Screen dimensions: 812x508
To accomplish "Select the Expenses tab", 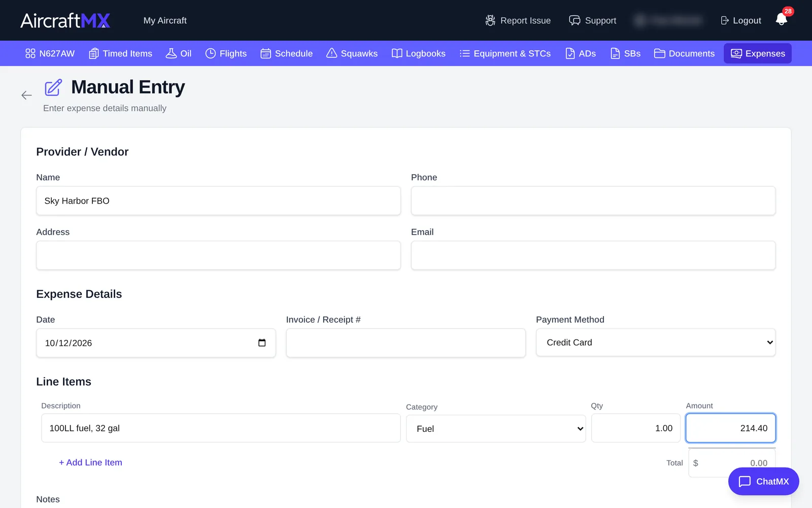I will (x=758, y=53).
